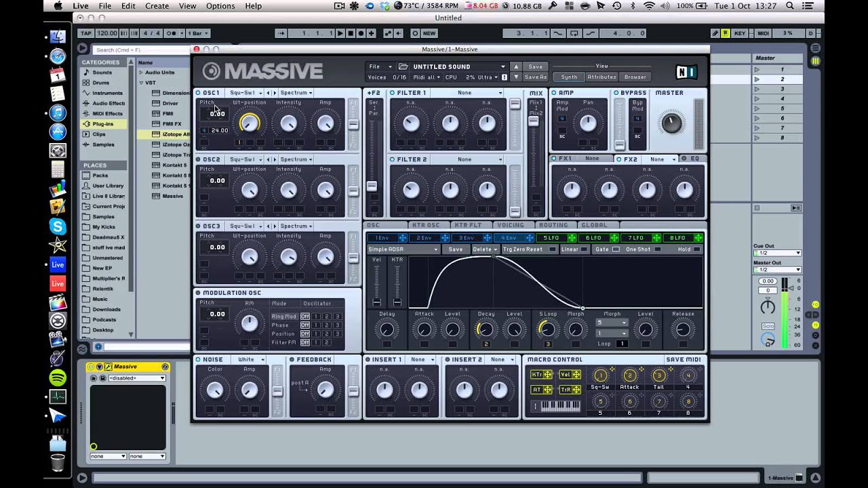Click the AT macro modulation source
This screenshot has width=868, height=488.
point(541,390)
